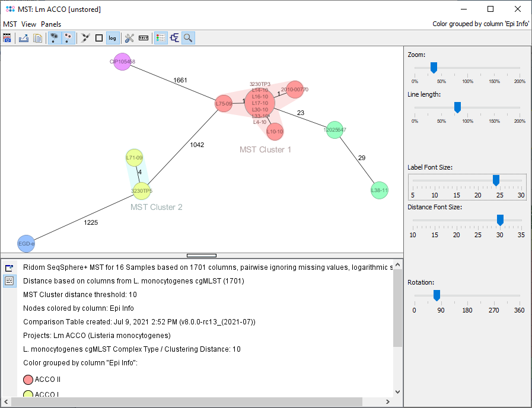Click the legend panel vertical scrollbar down arrow

[x=398, y=391]
